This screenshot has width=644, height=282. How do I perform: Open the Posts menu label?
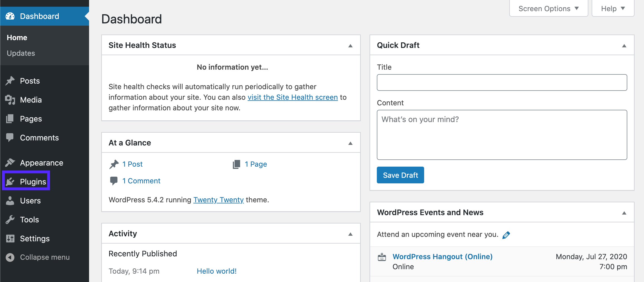point(30,81)
